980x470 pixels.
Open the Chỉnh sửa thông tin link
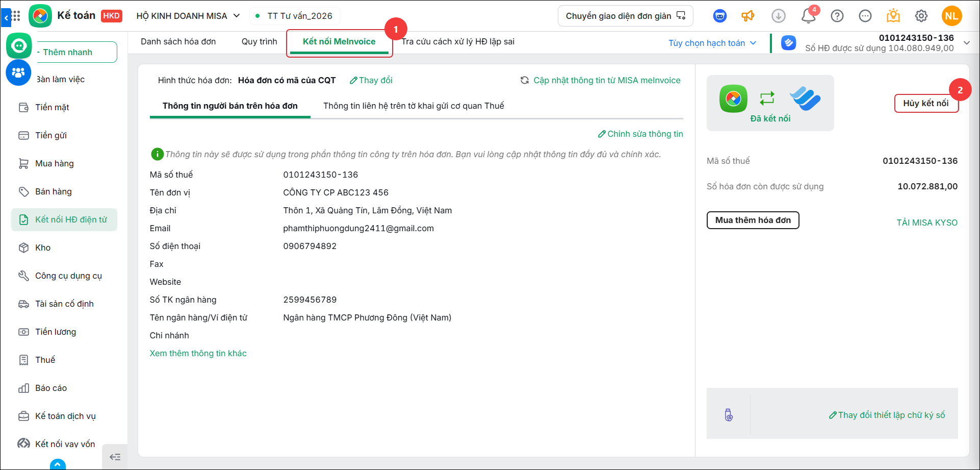[640, 134]
